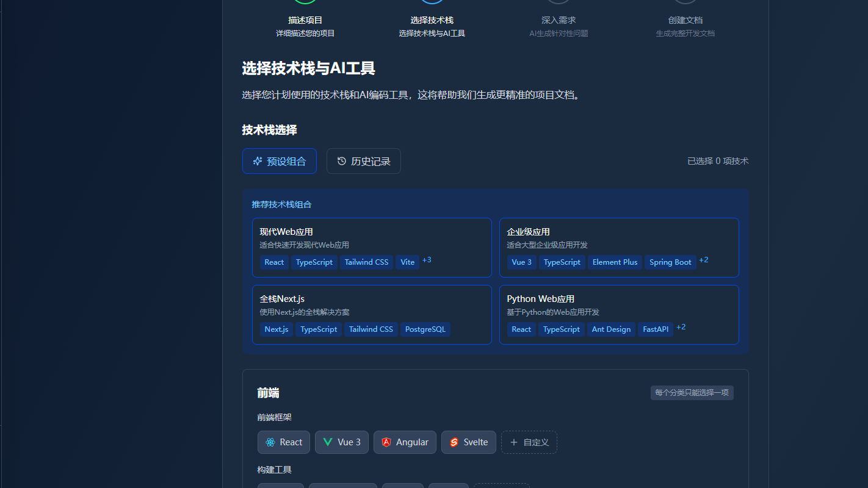The height and width of the screenshot is (488, 868).
Task: Click the 已选择 0 项技术 counter
Action: pyautogui.click(x=718, y=161)
